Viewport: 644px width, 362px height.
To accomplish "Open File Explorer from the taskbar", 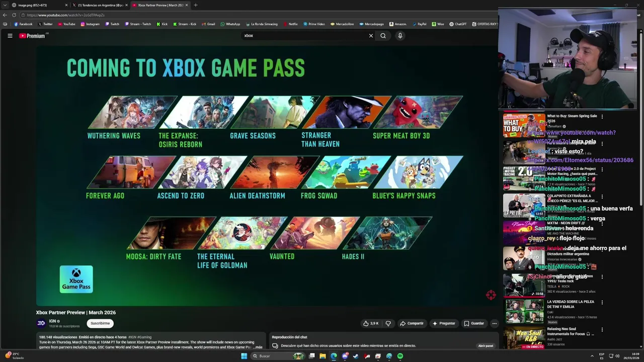I will (x=323, y=356).
